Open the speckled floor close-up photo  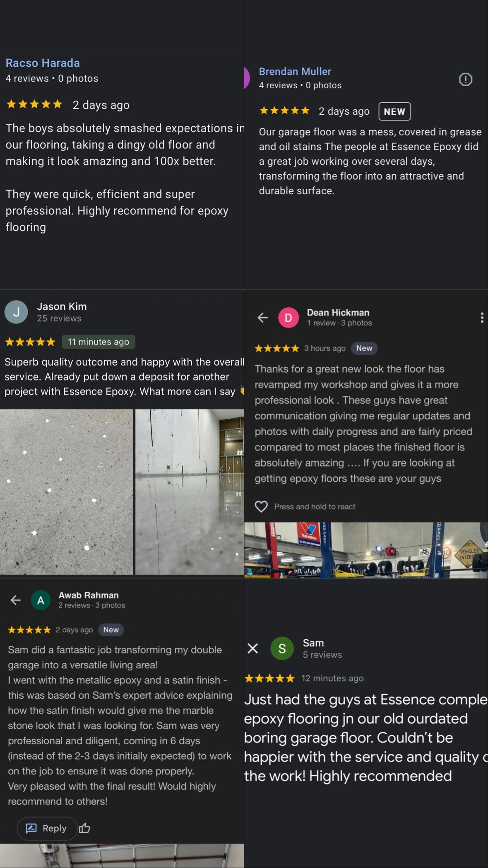[67, 492]
